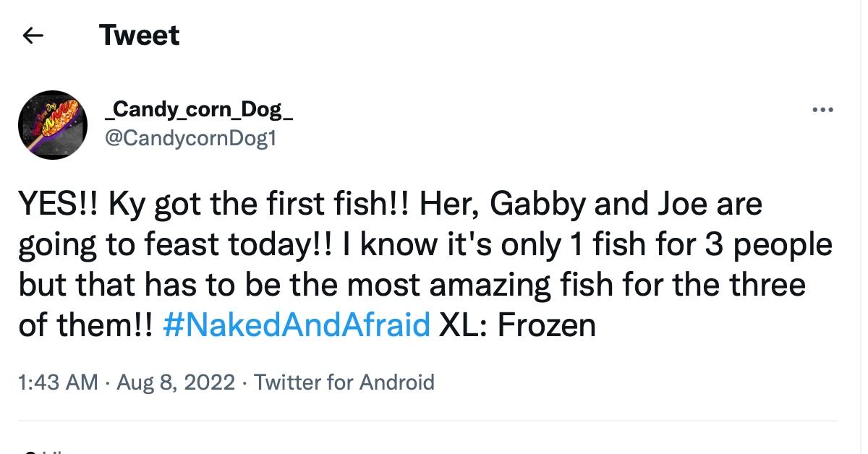Open the #NakedAndAfraid hashtag
Screen dimensions: 868x454
(297, 325)
